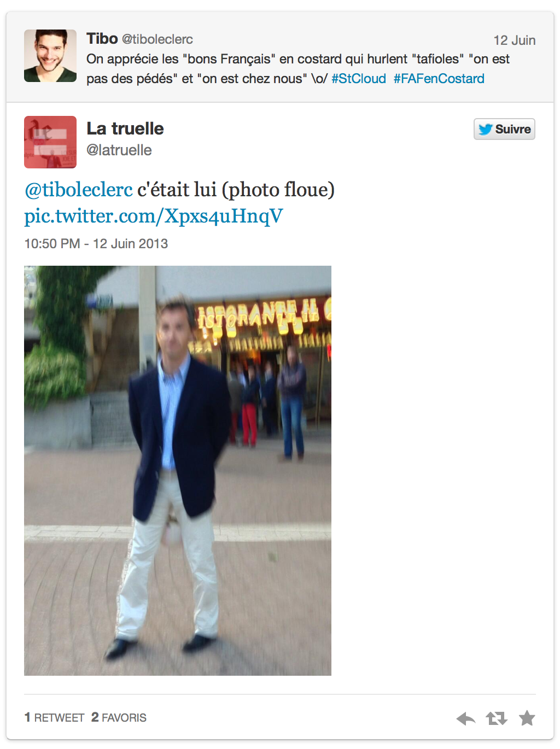Click the 10:50 PM - 12 Juin 2013 timestamp
Image resolution: width=560 pixels, height=749 pixels.
(x=96, y=244)
